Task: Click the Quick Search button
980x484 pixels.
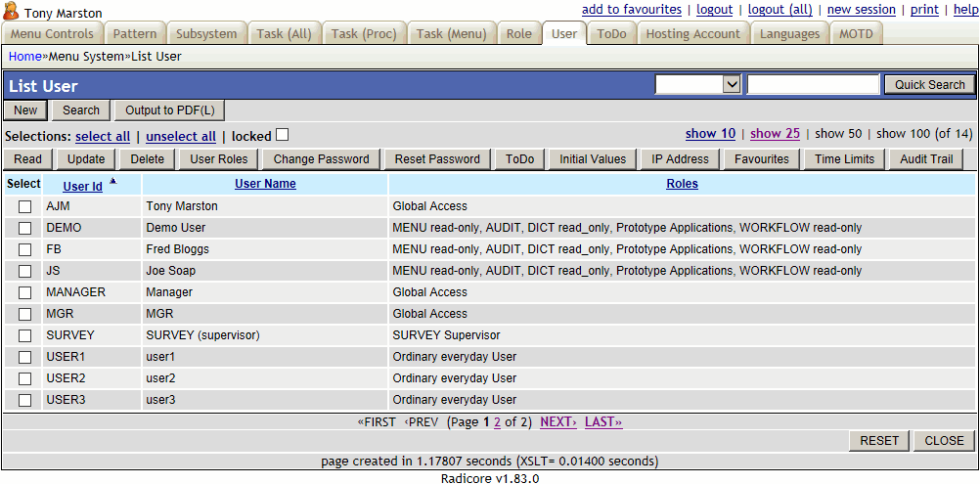Action: (x=929, y=85)
